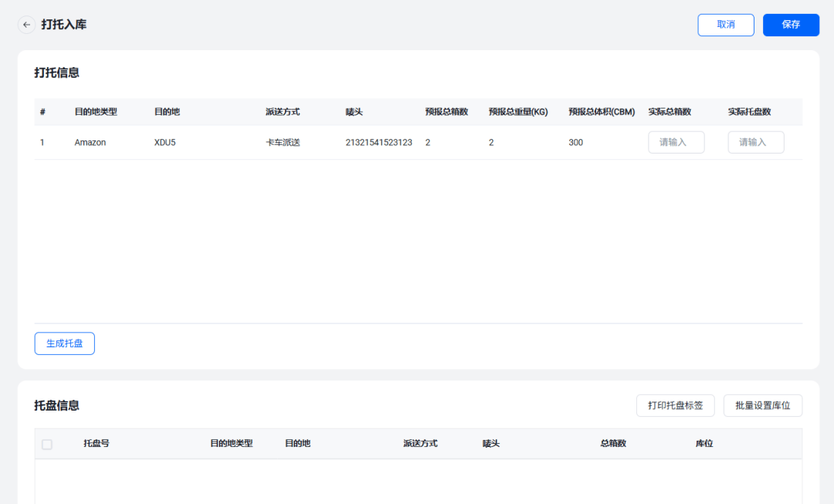Click the 预报总箱数 column header
This screenshot has height=504, width=834.
(446, 112)
